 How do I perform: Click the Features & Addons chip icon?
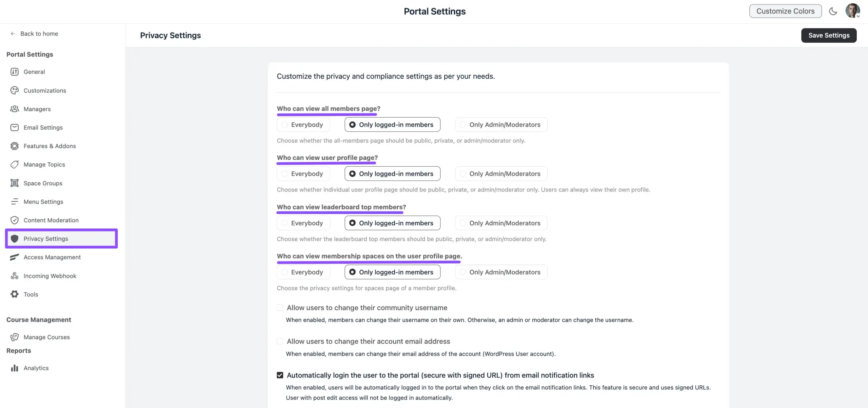[x=14, y=146]
